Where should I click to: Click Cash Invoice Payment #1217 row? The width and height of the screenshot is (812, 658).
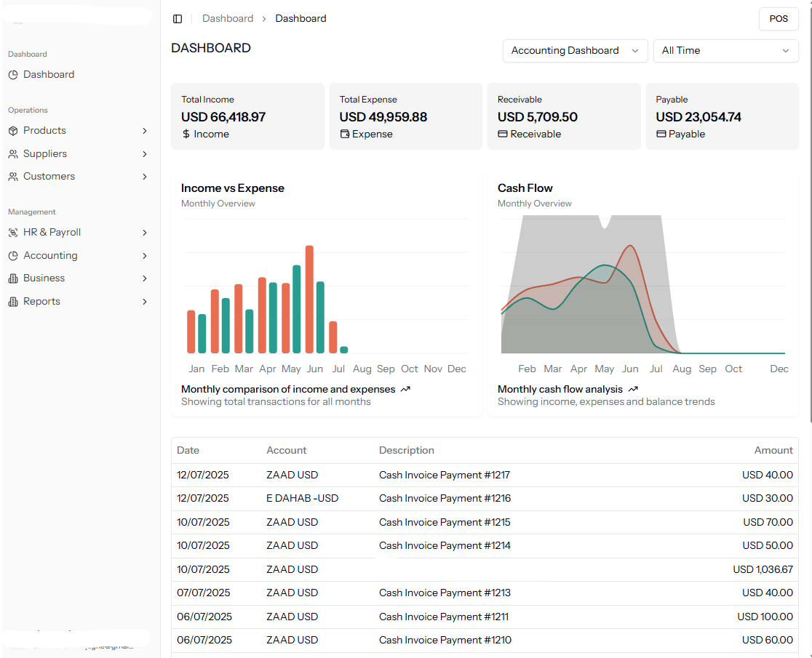point(485,475)
